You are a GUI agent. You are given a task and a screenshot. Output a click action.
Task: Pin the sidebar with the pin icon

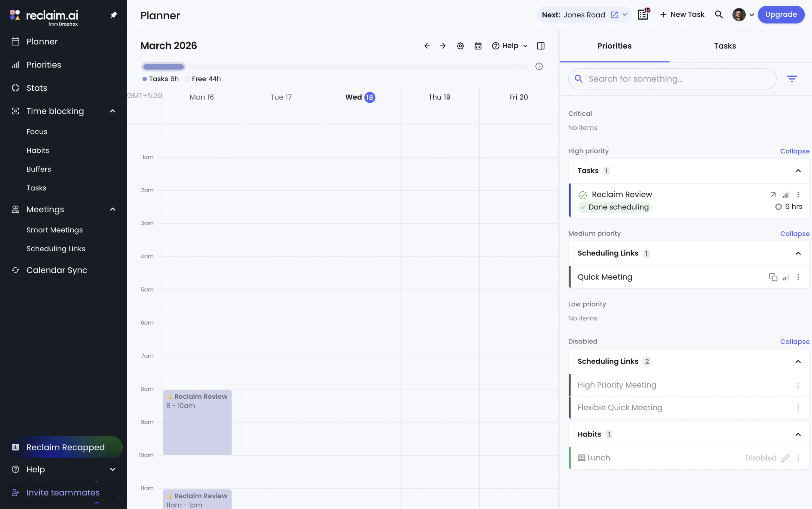pyautogui.click(x=114, y=15)
